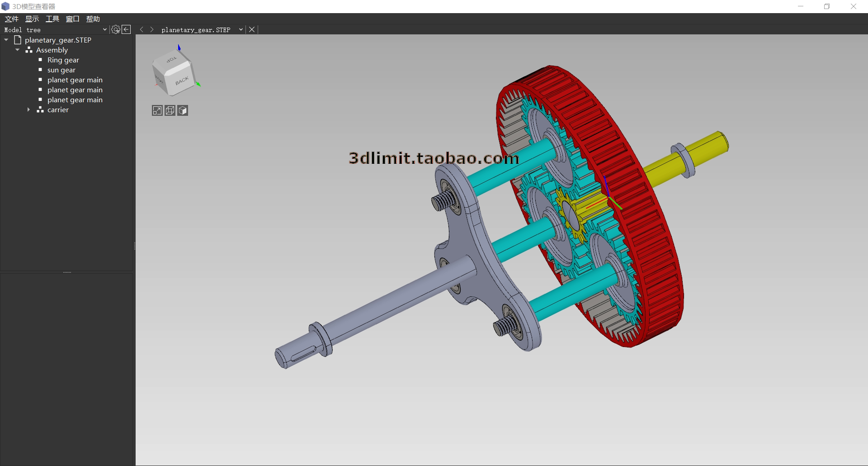
Task: Click the assembly icon beside carrier
Action: [x=40, y=109]
